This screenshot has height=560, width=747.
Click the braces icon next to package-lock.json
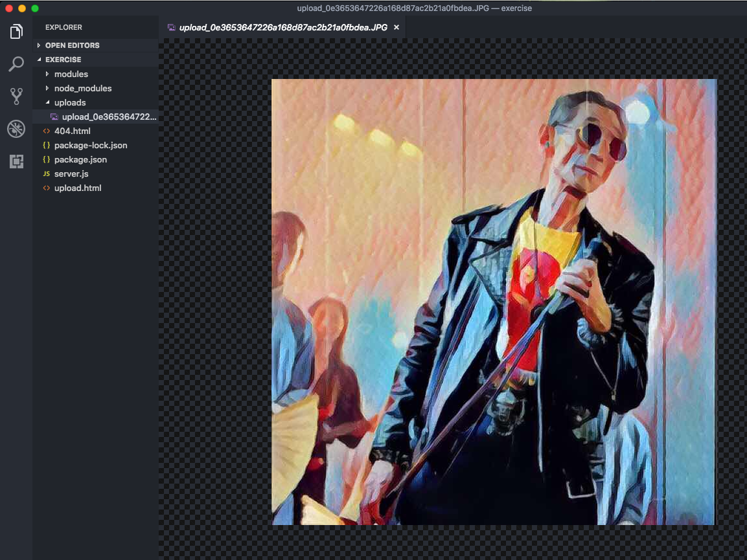tap(46, 145)
